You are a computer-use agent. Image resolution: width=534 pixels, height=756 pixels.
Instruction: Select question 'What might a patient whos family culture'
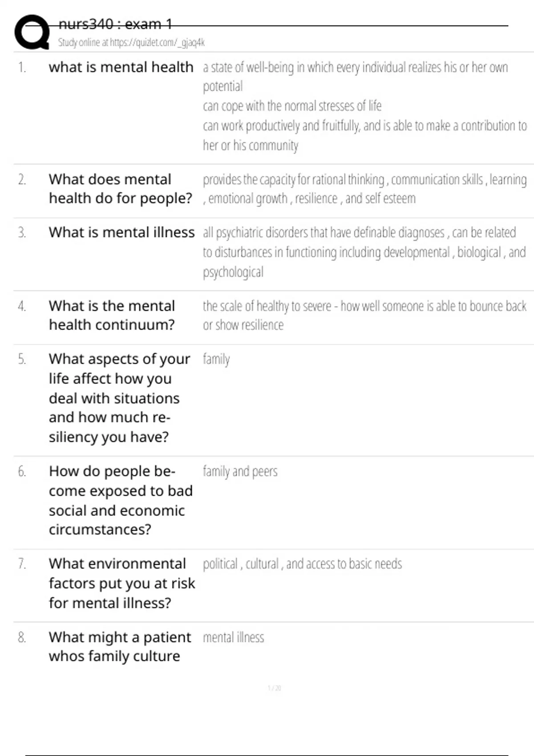(x=120, y=647)
